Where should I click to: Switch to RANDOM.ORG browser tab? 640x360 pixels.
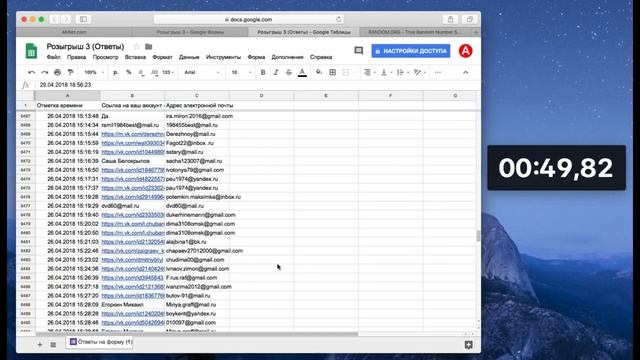tap(414, 32)
